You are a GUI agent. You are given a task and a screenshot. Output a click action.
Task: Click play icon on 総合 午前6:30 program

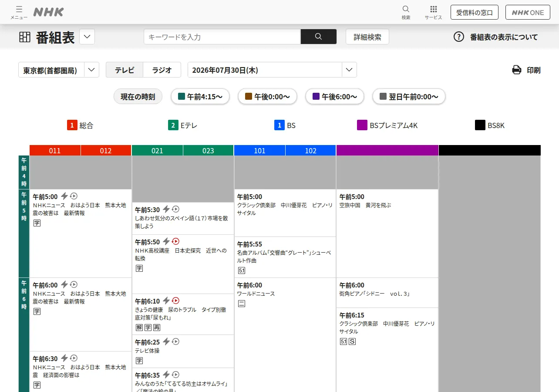[x=74, y=358]
